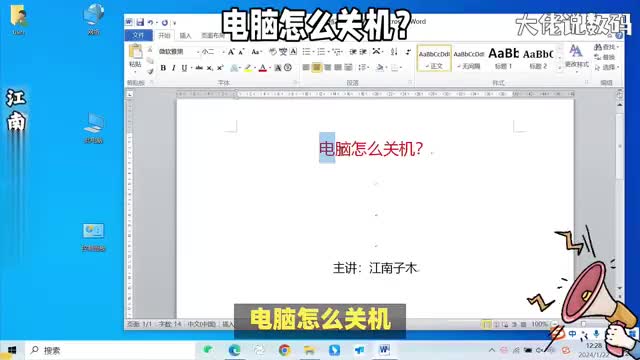The height and width of the screenshot is (360, 640).
Task: Click the zoom out minus button
Action: tap(554, 324)
